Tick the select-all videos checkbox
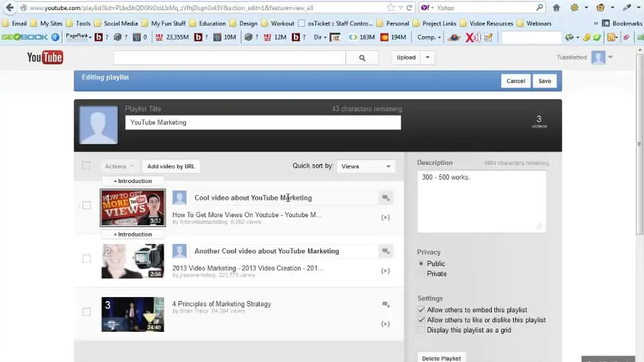This screenshot has width=644, height=362. 87,166
